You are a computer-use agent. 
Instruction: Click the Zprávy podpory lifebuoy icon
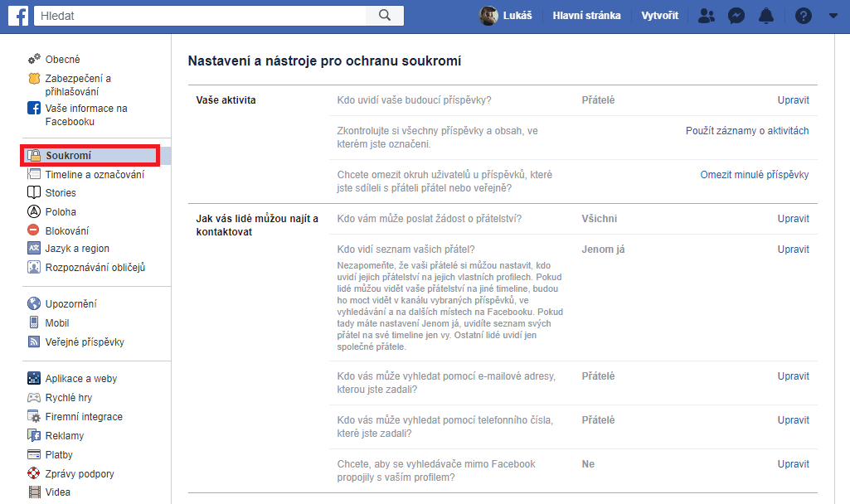34,473
